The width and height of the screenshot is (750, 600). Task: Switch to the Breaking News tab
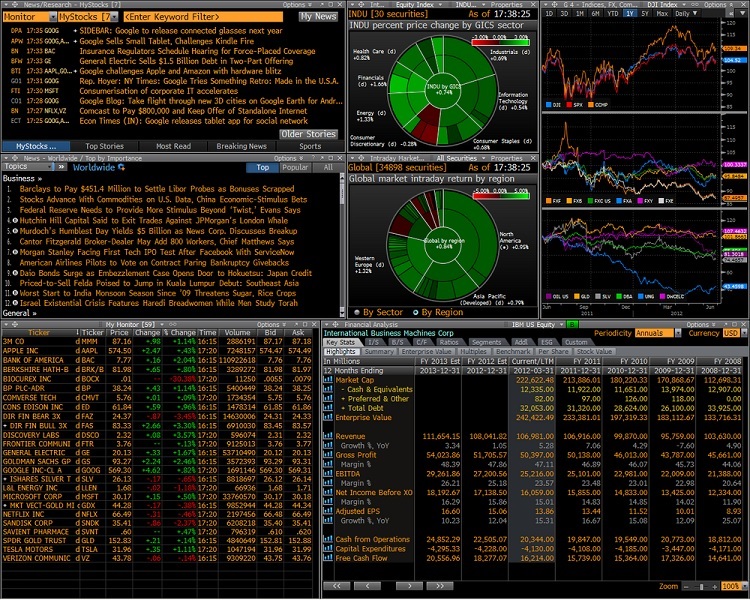241,146
